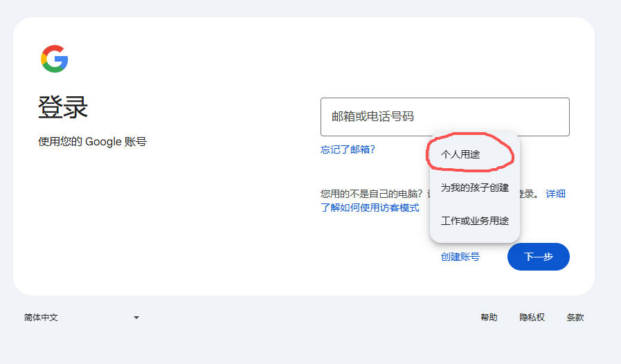Select 个人用途 from the account menu
This screenshot has height=364, width=621.
[460, 154]
